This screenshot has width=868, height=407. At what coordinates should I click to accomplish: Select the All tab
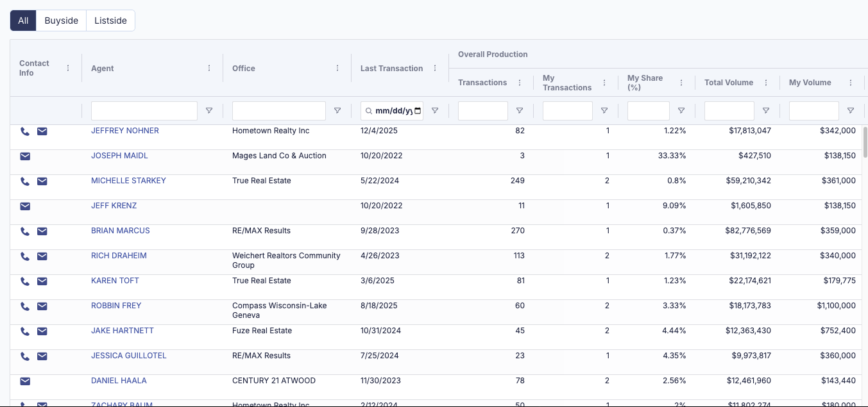click(x=23, y=21)
